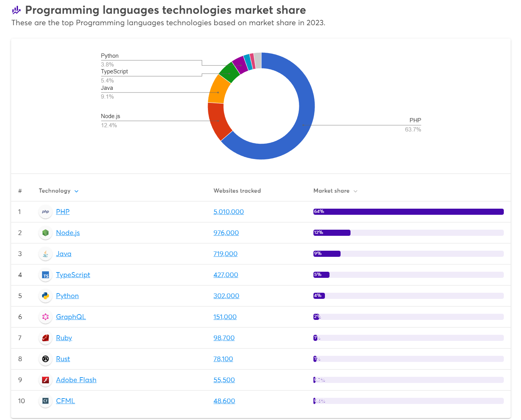Viewport: 521px width, 420px height.
Task: Click the Node.js hexagon icon
Action: click(x=45, y=233)
